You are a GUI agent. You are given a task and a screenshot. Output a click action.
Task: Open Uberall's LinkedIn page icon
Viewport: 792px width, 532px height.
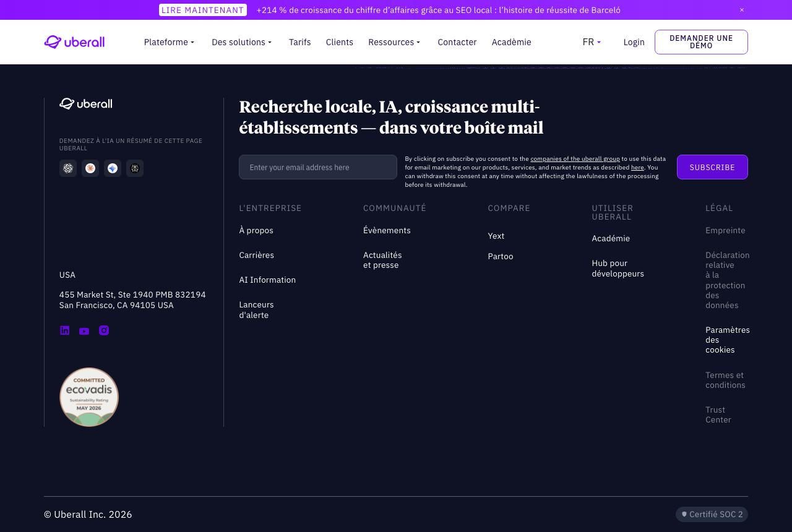pos(64,330)
